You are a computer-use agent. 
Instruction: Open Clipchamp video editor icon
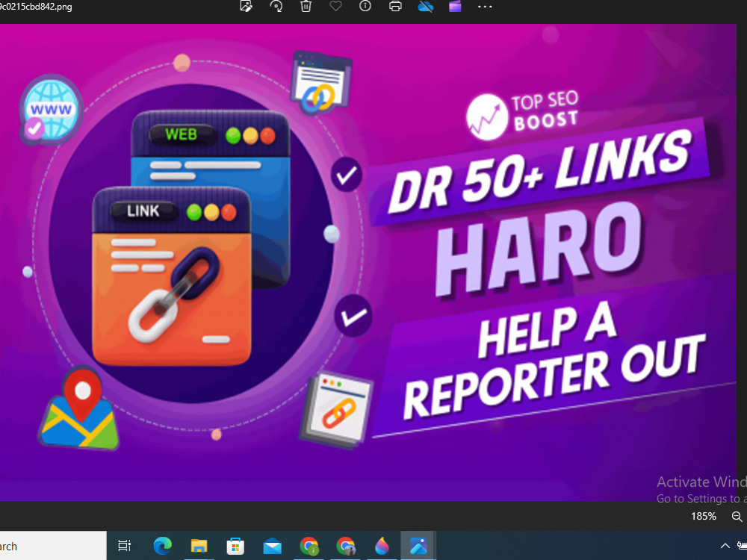coord(455,6)
